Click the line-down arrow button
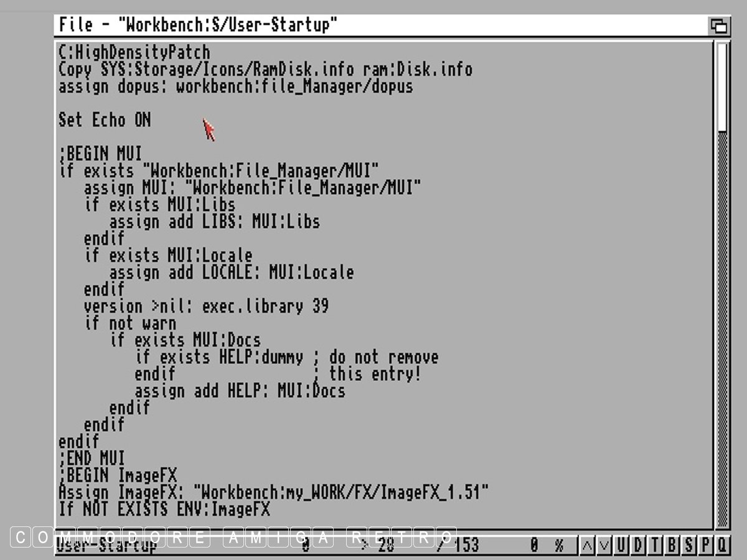 (x=603, y=546)
